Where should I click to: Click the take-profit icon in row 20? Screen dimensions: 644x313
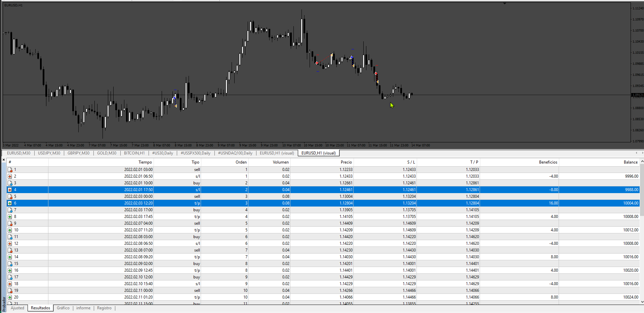[10, 297]
